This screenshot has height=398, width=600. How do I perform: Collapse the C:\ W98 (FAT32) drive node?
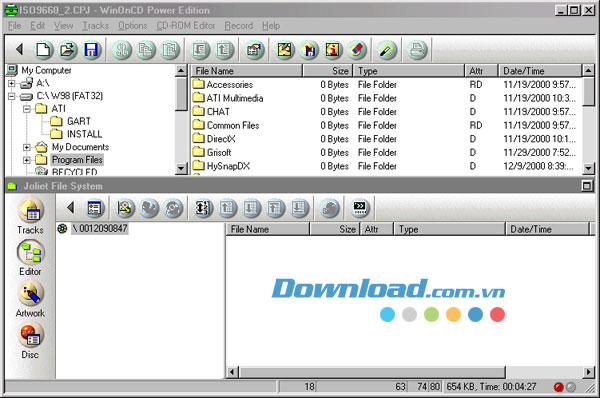[x=11, y=96]
